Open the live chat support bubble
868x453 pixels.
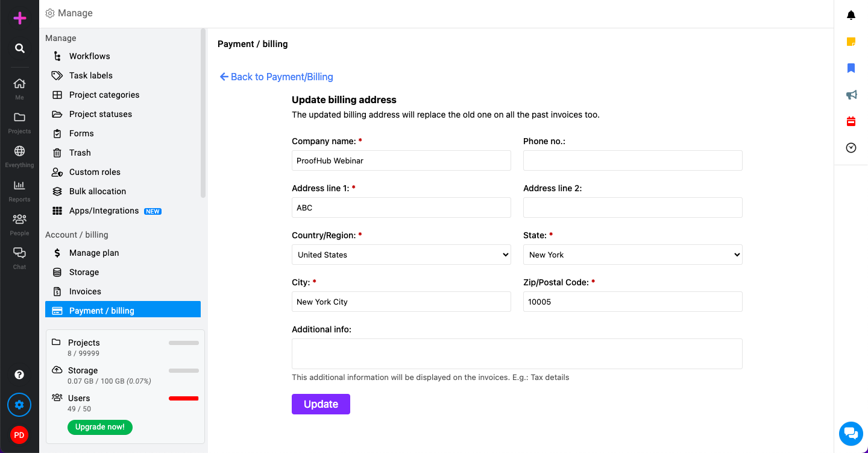(851, 433)
